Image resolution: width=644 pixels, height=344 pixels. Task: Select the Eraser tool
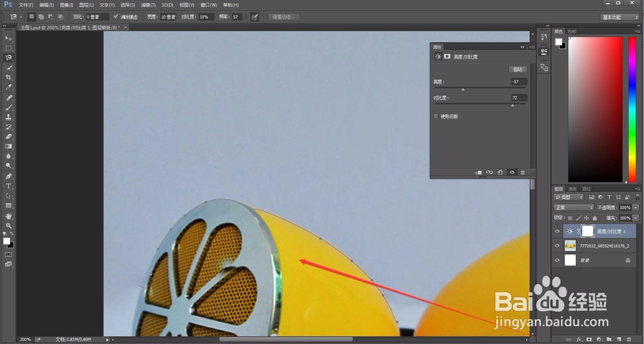[8, 137]
